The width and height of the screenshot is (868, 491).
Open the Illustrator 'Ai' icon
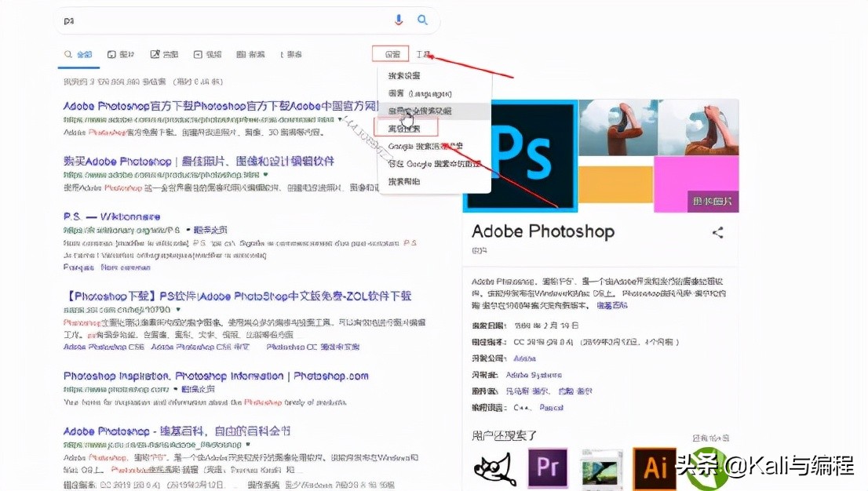pyautogui.click(x=655, y=468)
